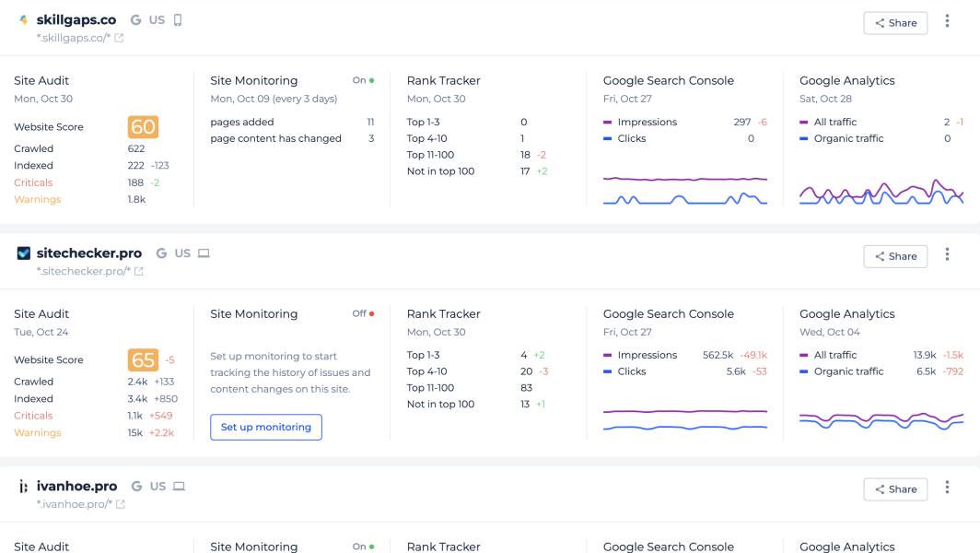980x553 pixels.
Task: Open Google Analytics heading for sitechecker.pro
Action: (846, 314)
